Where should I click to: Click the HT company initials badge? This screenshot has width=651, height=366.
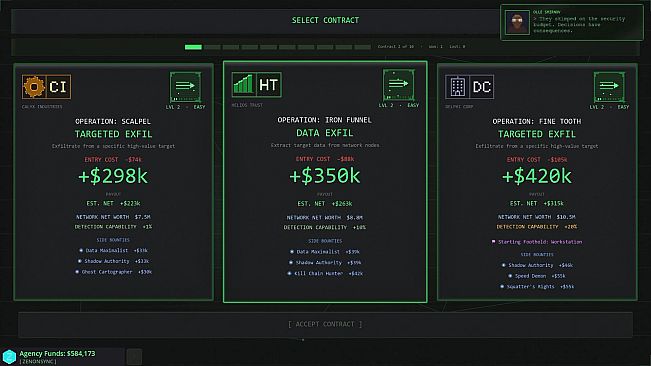point(268,85)
